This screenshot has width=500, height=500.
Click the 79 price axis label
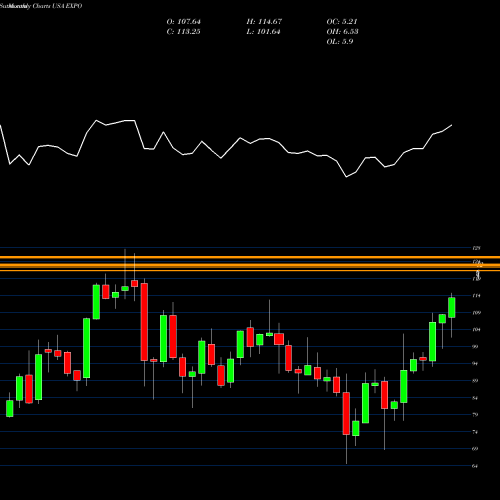click(x=475, y=415)
